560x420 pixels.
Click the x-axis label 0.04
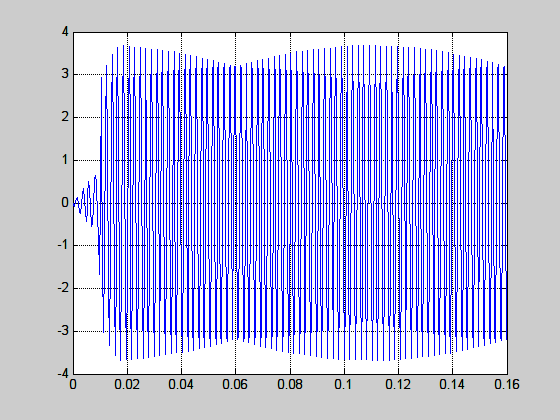point(181,385)
